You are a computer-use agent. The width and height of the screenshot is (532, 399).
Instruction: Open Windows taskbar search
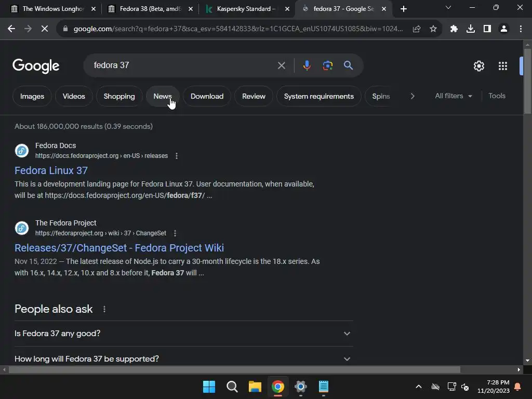pyautogui.click(x=232, y=387)
